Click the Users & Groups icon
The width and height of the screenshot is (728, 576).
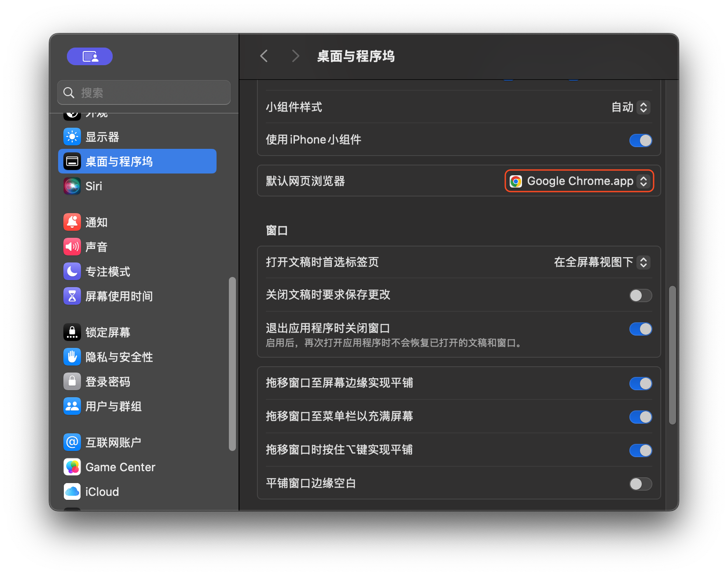click(x=72, y=406)
